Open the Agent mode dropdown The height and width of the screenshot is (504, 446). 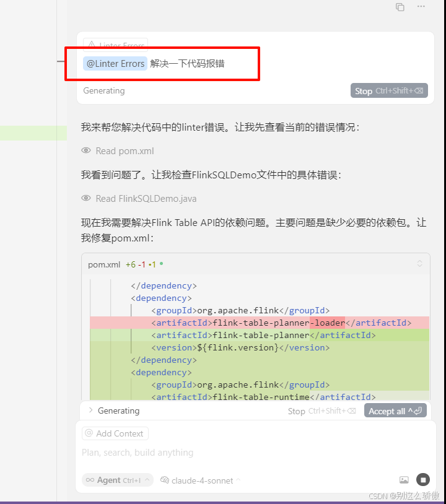(x=117, y=480)
